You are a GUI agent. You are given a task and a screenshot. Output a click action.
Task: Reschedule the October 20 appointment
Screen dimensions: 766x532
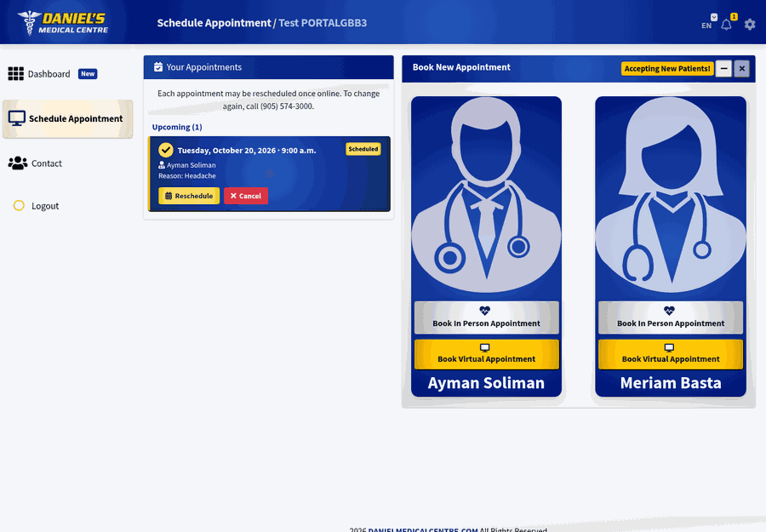[x=189, y=196]
